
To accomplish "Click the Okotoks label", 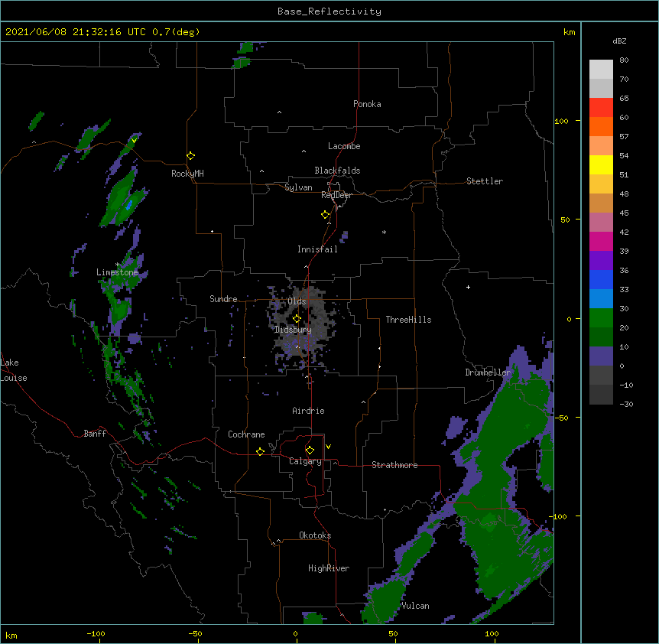I will (x=315, y=535).
